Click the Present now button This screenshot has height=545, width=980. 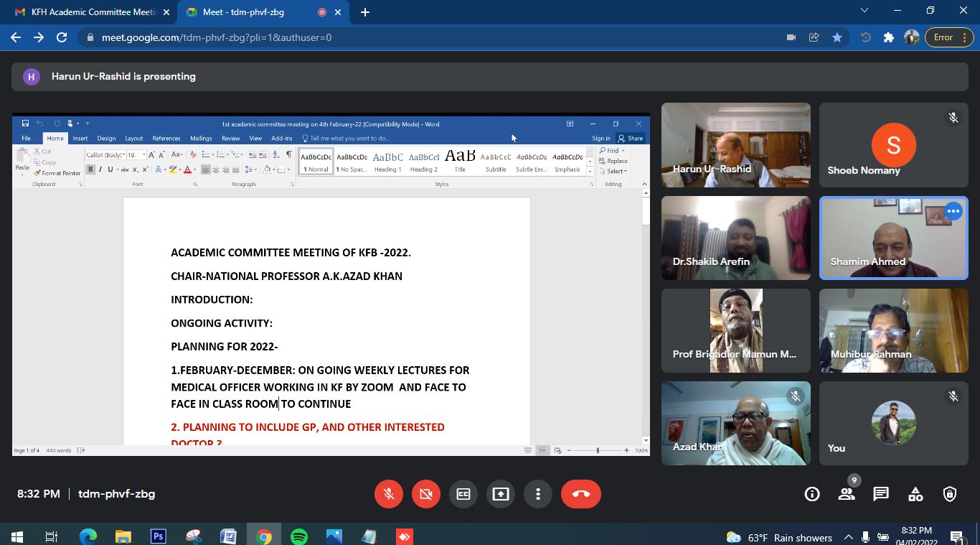pos(500,494)
